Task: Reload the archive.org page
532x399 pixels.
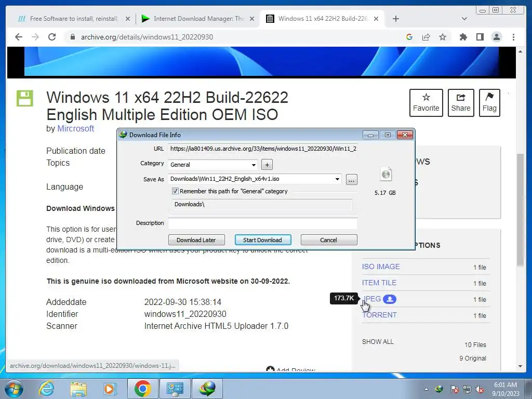Action: (52, 37)
